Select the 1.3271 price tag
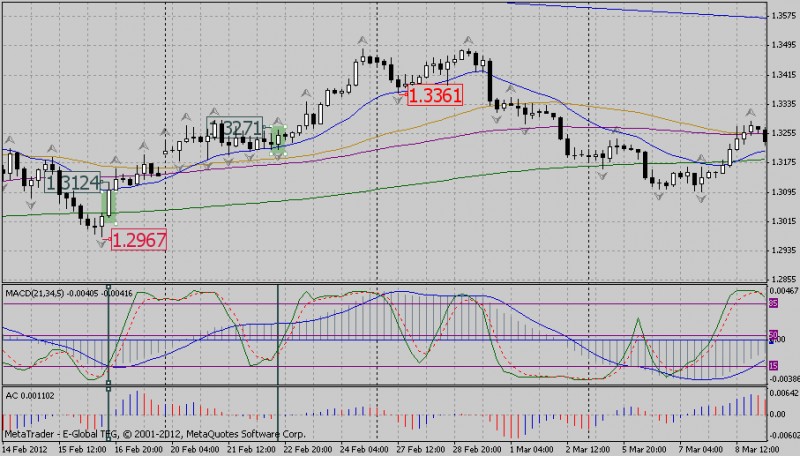The height and width of the screenshot is (456, 800). tap(236, 127)
